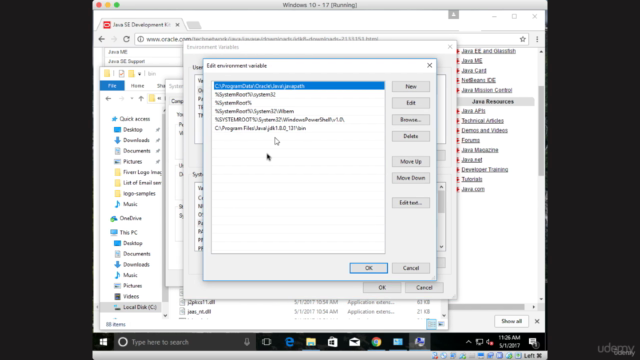Select the WindowsPowerShell\v1.0 path entry
This screenshot has height=360, width=640.
[x=299, y=120]
